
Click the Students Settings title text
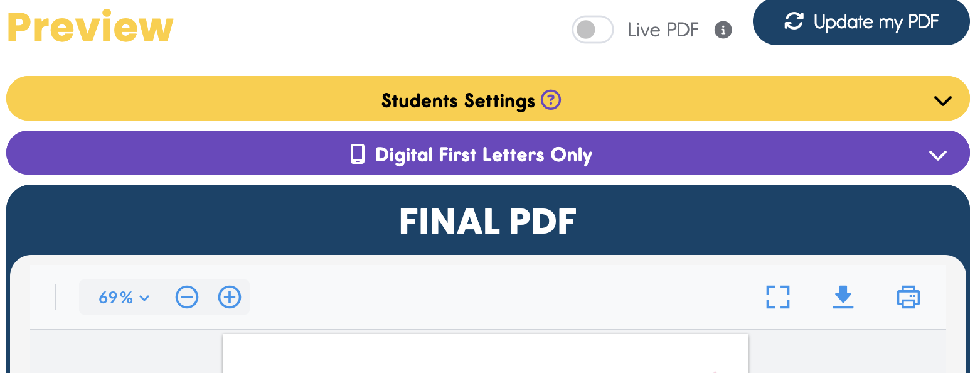click(x=458, y=100)
